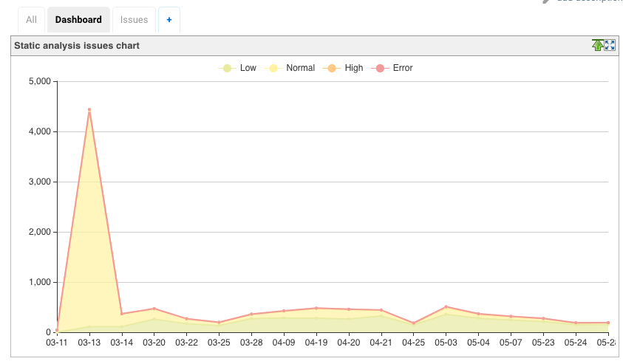
Task: Maximize the Static analysis issues chart
Action: coord(610,45)
